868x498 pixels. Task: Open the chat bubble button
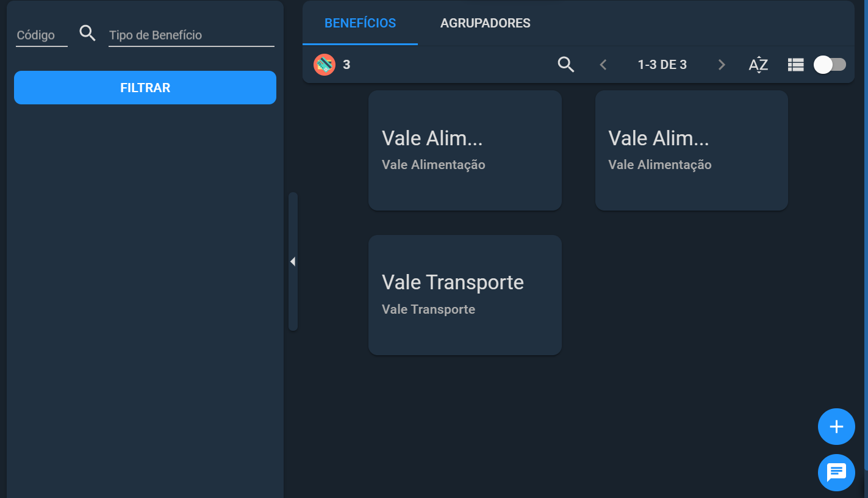point(836,472)
